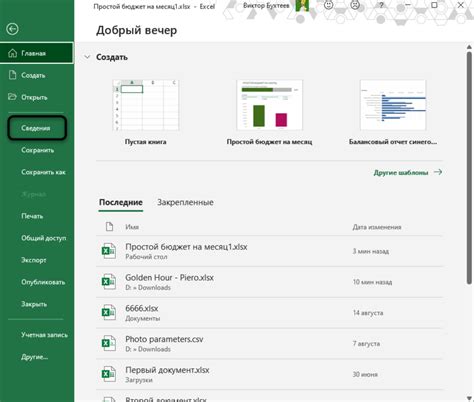This screenshot has width=474, height=402.
Task: Click the open folder icon beside Открыть
Action: click(12, 97)
